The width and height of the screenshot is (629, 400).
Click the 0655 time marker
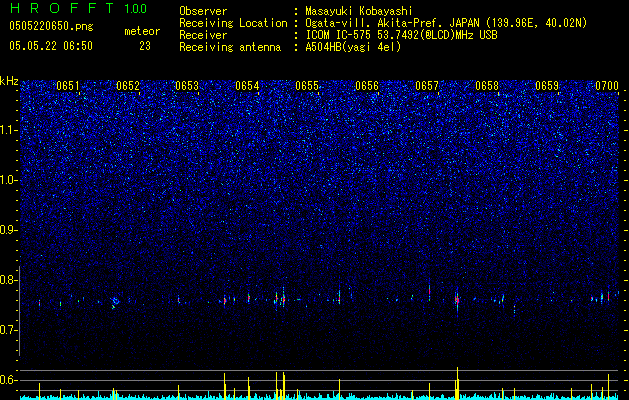click(x=307, y=86)
